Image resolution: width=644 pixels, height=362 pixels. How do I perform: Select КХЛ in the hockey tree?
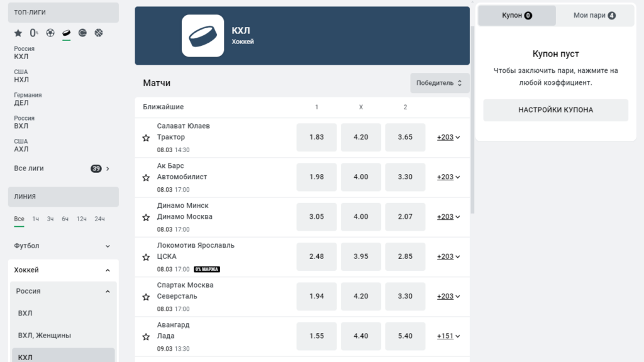[x=64, y=356]
